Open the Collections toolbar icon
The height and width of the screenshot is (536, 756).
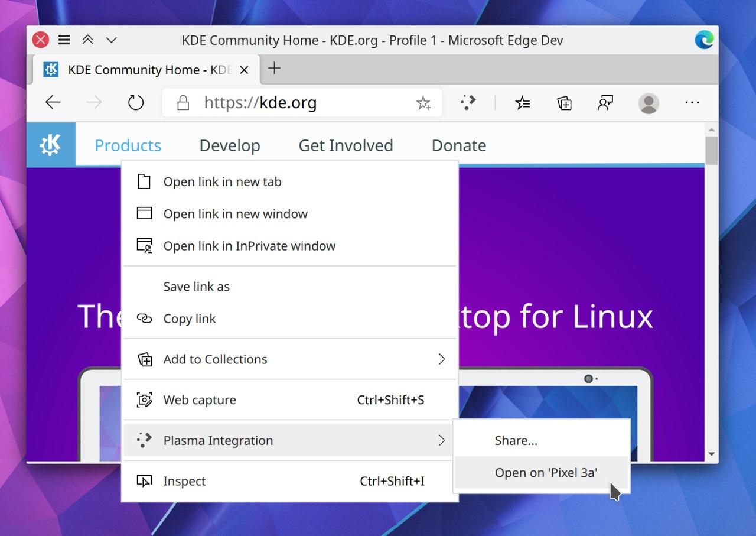(565, 103)
